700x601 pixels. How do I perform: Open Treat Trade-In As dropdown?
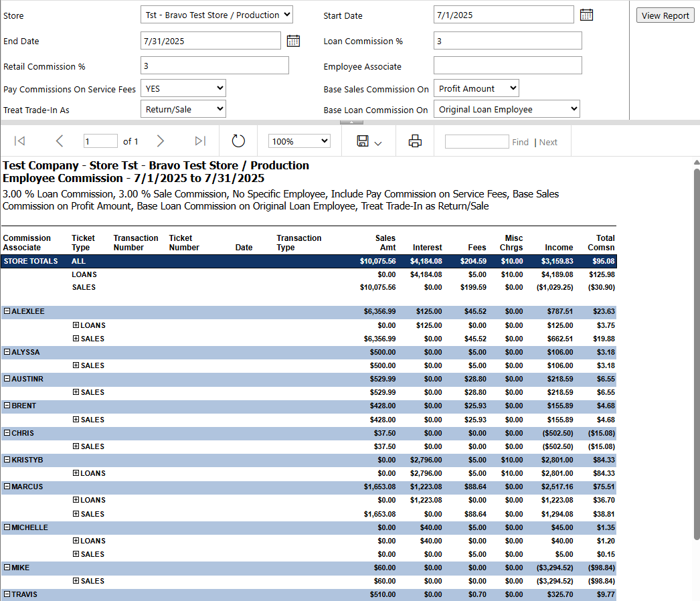[x=183, y=109]
